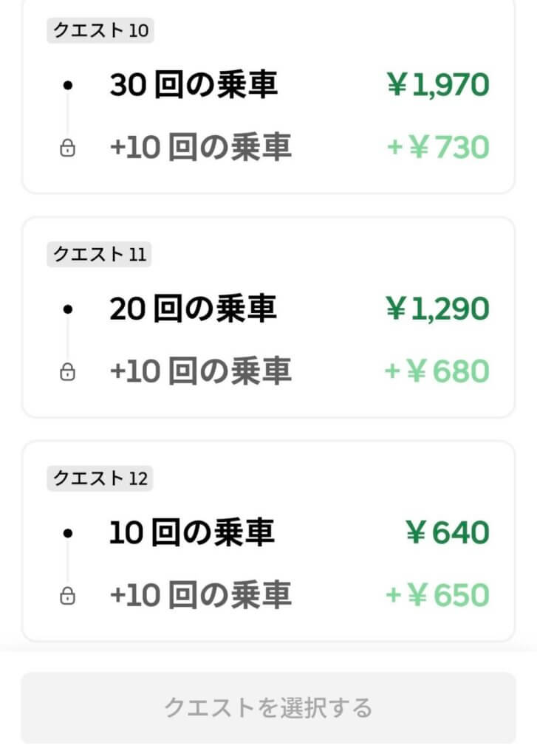Click the lock icon in Quest 10
Viewport: 537px width, 756px height.
click(x=67, y=149)
